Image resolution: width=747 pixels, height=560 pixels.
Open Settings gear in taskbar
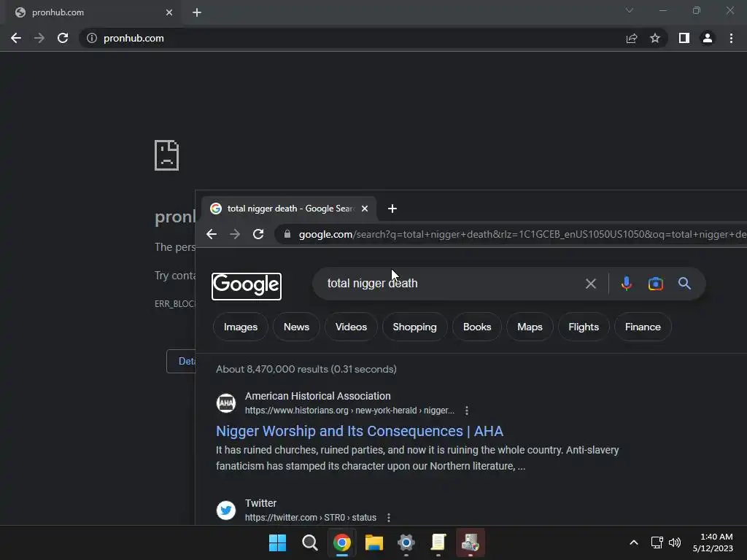(406, 542)
